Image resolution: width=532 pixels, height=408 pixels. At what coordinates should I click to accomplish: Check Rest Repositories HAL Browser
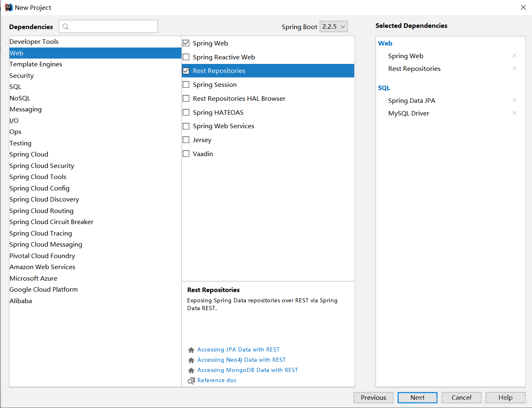[186, 98]
